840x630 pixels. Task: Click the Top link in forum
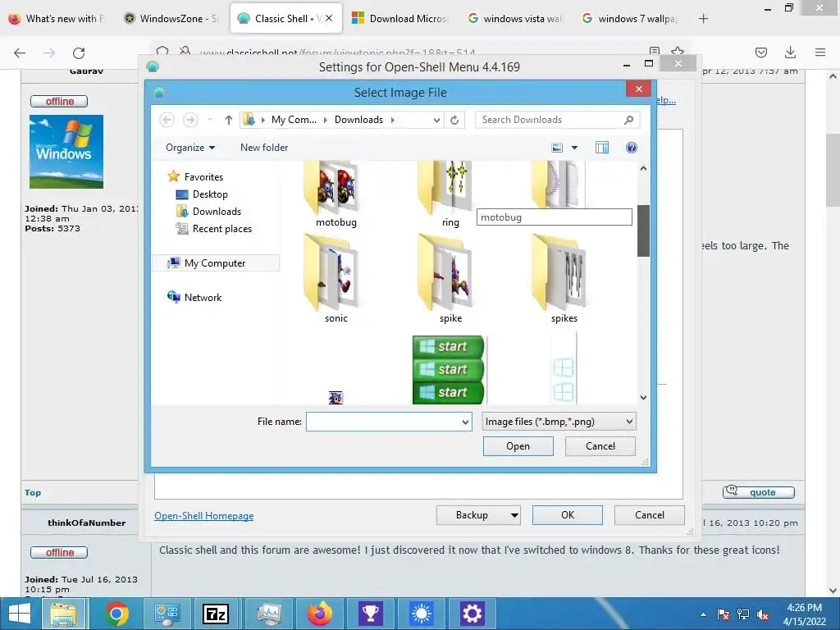click(x=33, y=492)
